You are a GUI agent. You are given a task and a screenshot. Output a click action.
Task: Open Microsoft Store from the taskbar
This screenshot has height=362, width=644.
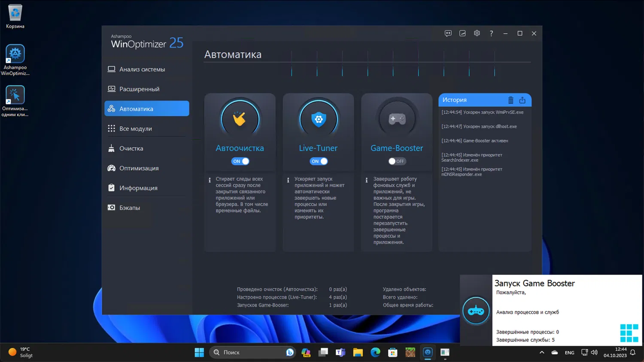[x=393, y=353]
